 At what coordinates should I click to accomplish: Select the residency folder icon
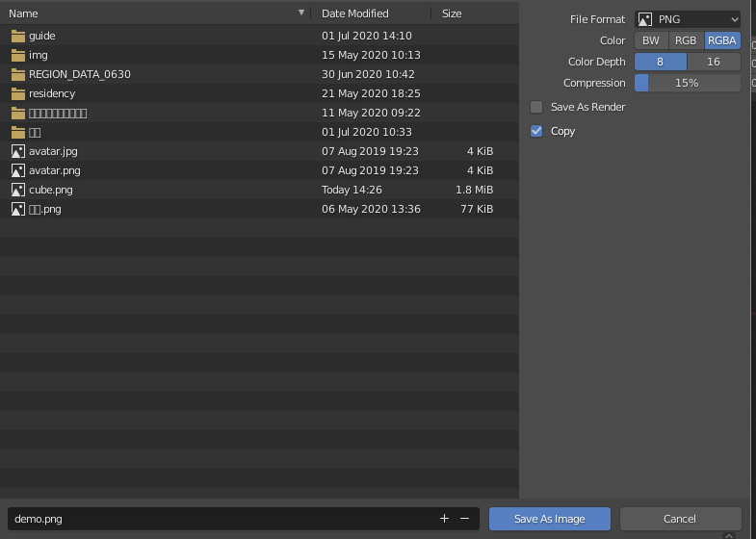tap(18, 94)
